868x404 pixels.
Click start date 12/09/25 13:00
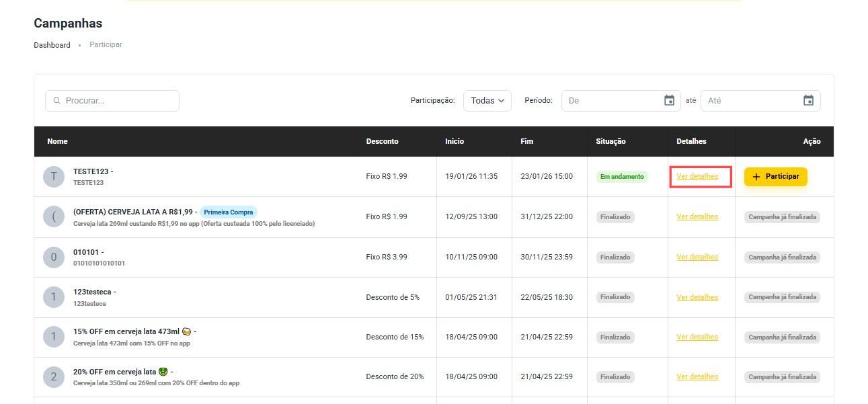[471, 216]
